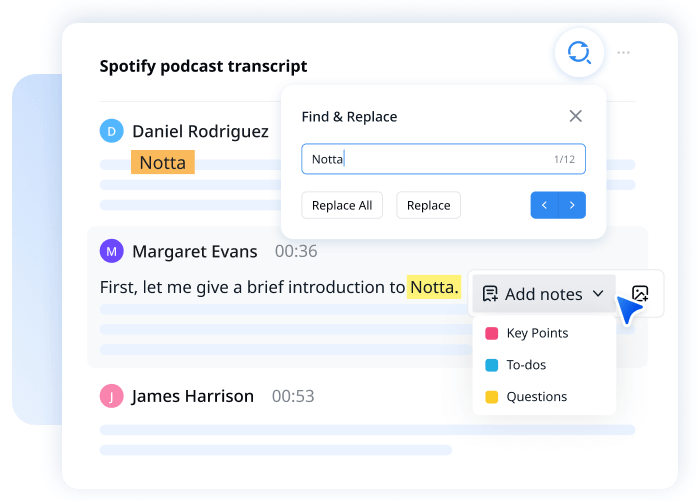Click the yellow highlighted Notta word
The image size is (700, 500).
434,287
